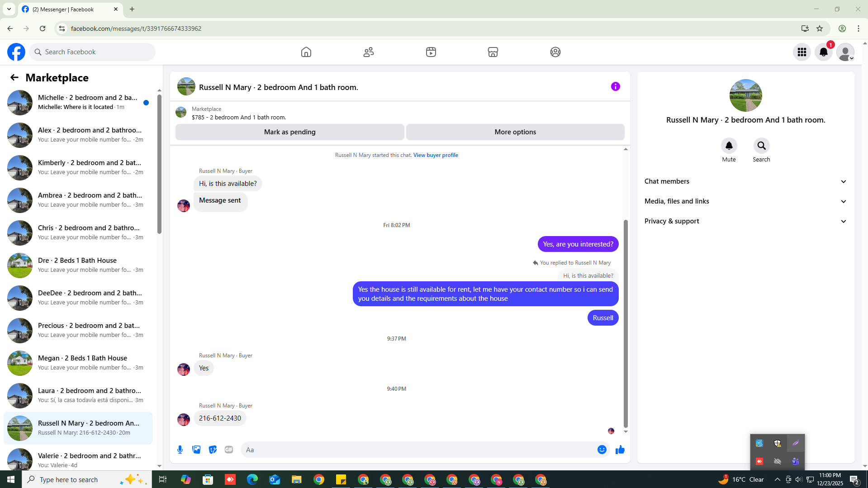Expand Chat members section
This screenshot has height=488, width=868.
point(745,181)
